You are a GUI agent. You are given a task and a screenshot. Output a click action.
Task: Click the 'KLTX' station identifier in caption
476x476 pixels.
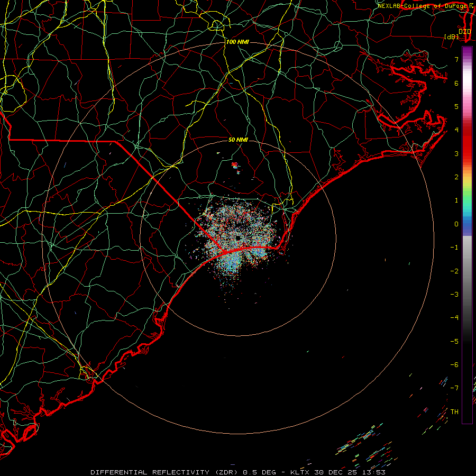coord(299,472)
